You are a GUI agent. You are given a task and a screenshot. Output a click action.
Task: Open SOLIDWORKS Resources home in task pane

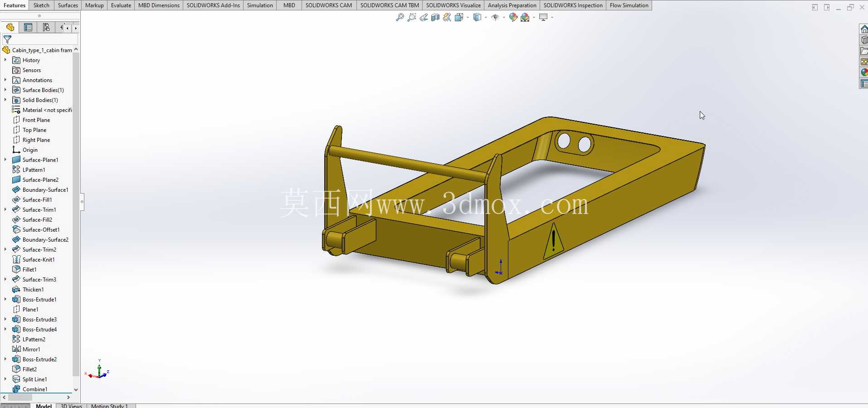pos(864,29)
